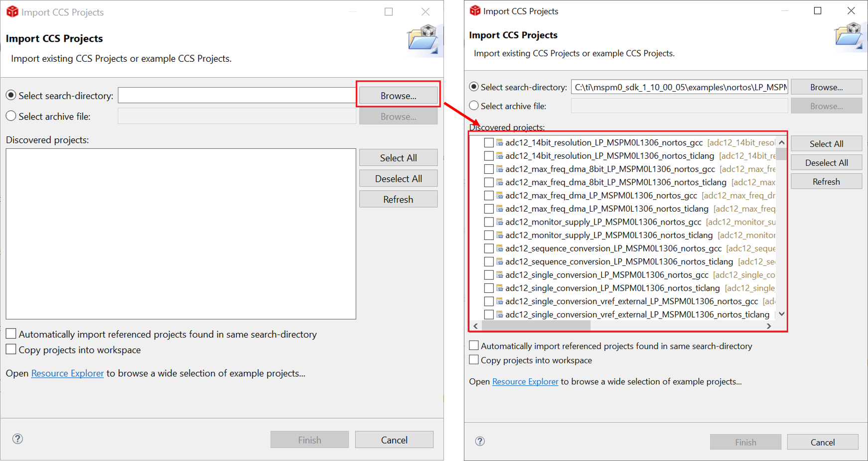Click Select All in left dialog
Image resolution: width=868 pixels, height=461 pixels.
pos(398,158)
